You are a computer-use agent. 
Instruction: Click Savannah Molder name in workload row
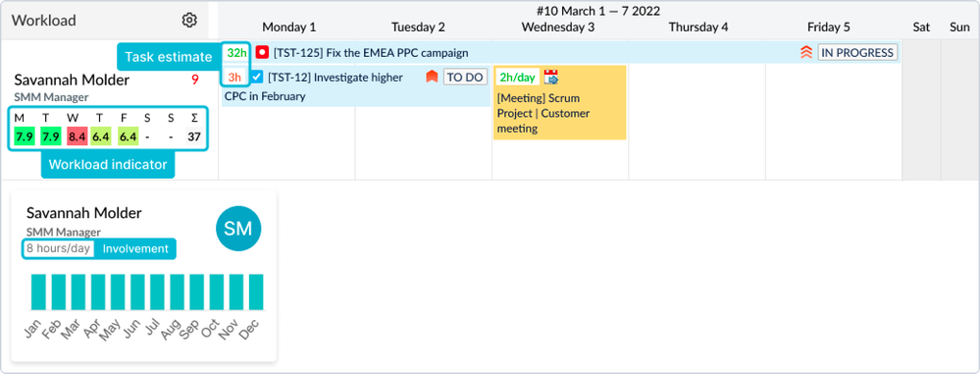[72, 80]
